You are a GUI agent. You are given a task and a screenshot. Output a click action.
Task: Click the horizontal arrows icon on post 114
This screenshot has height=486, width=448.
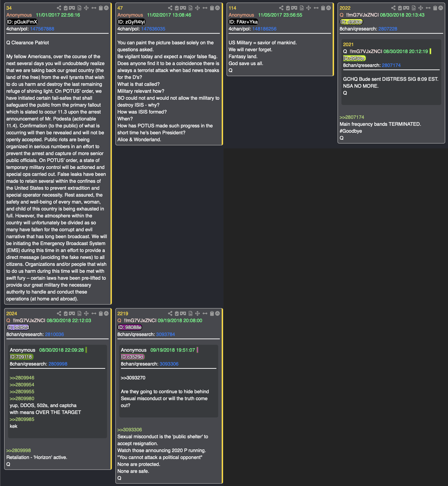pos(316,8)
